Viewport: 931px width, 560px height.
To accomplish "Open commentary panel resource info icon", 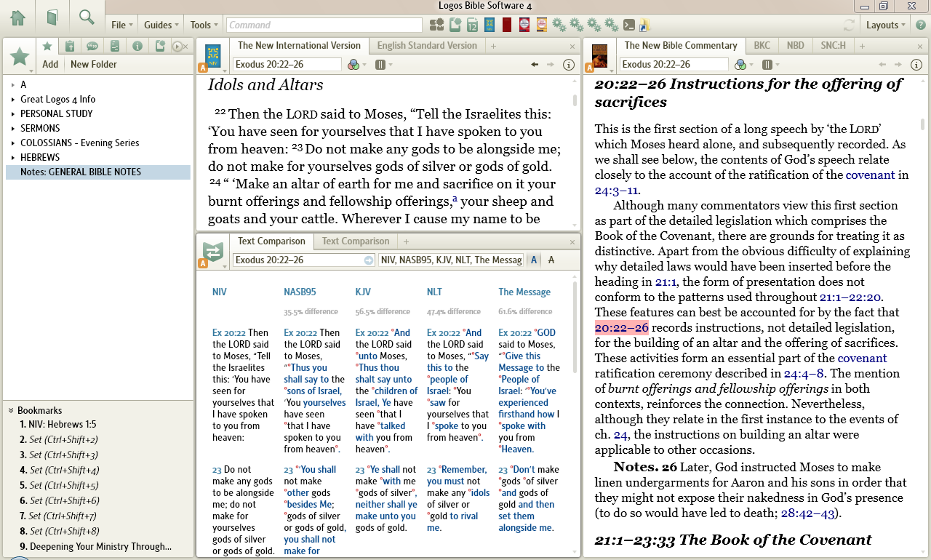I will coord(916,65).
